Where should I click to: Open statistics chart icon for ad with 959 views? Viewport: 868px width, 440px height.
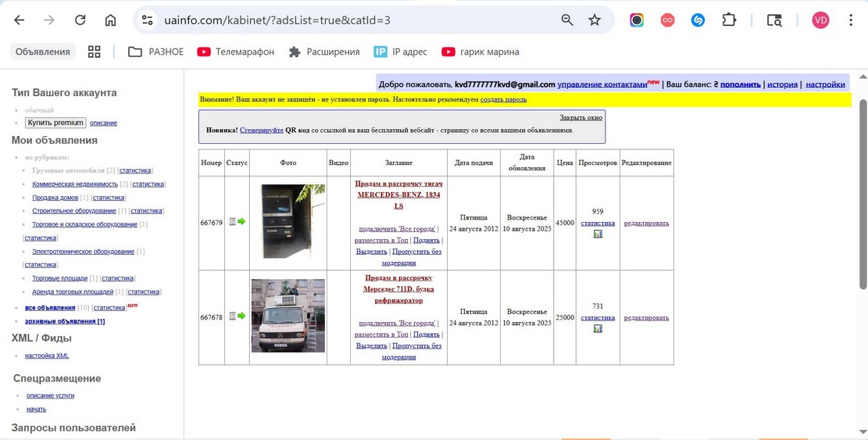coord(598,234)
